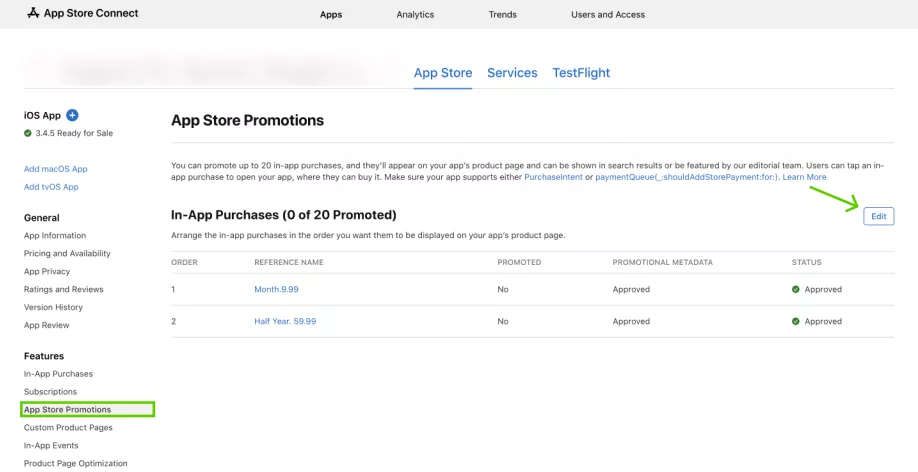This screenshot has width=918, height=472.
Task: Click the Edit button for In-App Purchases
Action: pyautogui.click(x=879, y=216)
